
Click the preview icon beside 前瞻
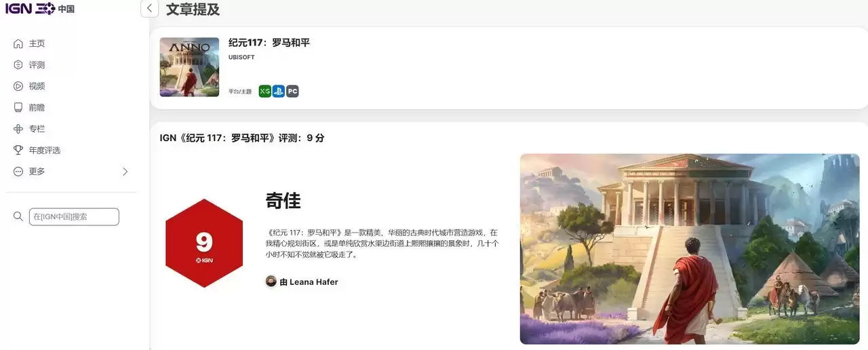coord(18,107)
